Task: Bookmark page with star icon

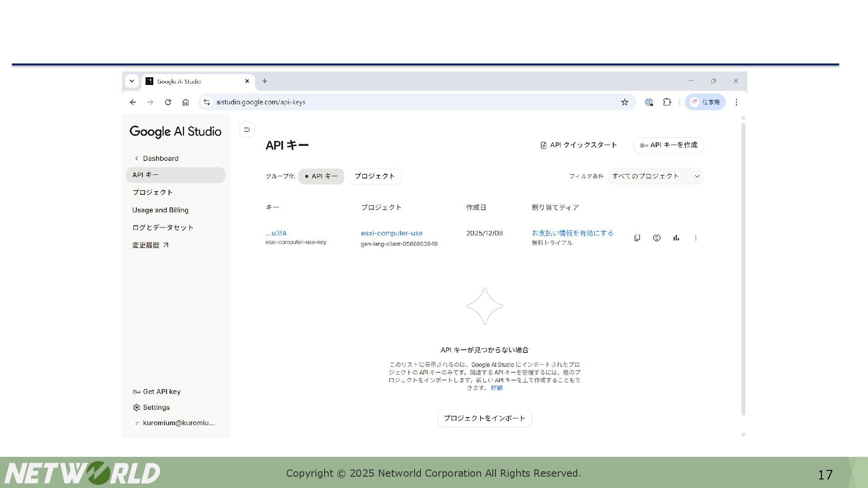Action: tap(624, 102)
